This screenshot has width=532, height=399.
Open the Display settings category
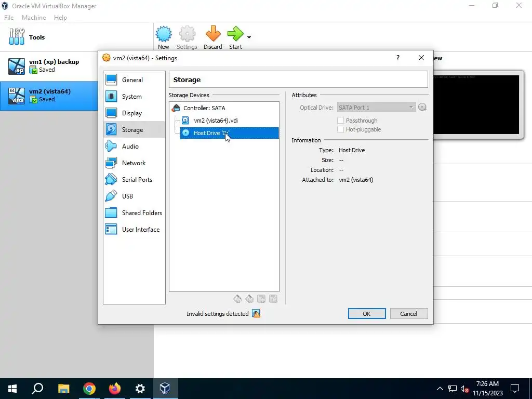[x=134, y=113]
